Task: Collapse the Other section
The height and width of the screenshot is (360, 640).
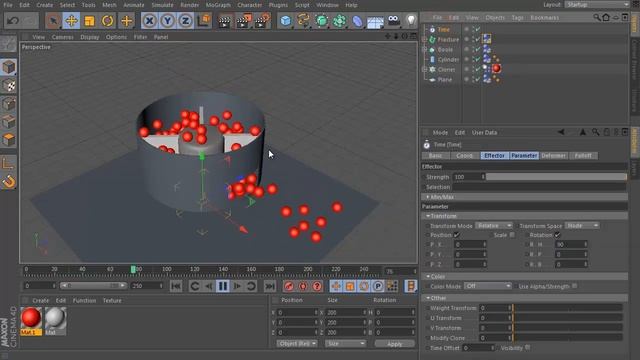Action: coord(427,298)
